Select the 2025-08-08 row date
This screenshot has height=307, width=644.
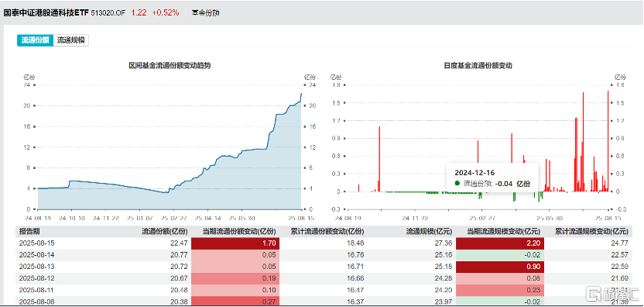(x=36, y=302)
